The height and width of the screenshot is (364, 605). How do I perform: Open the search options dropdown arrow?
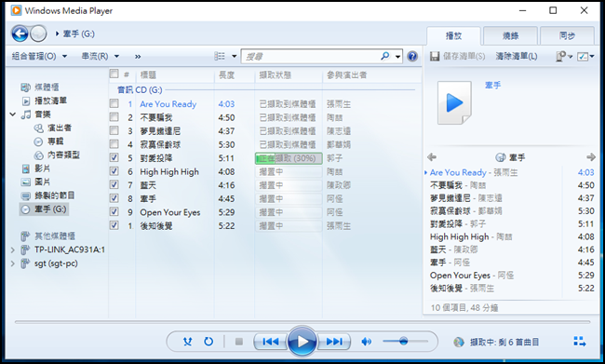tap(398, 57)
